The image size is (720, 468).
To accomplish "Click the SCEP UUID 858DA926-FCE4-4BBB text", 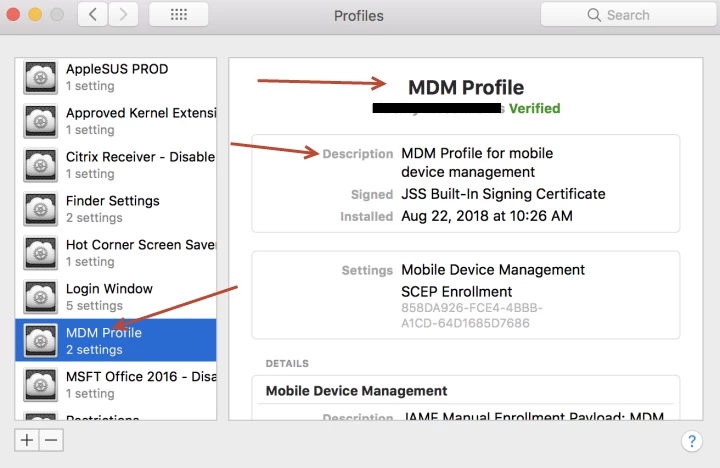I will pos(472,315).
